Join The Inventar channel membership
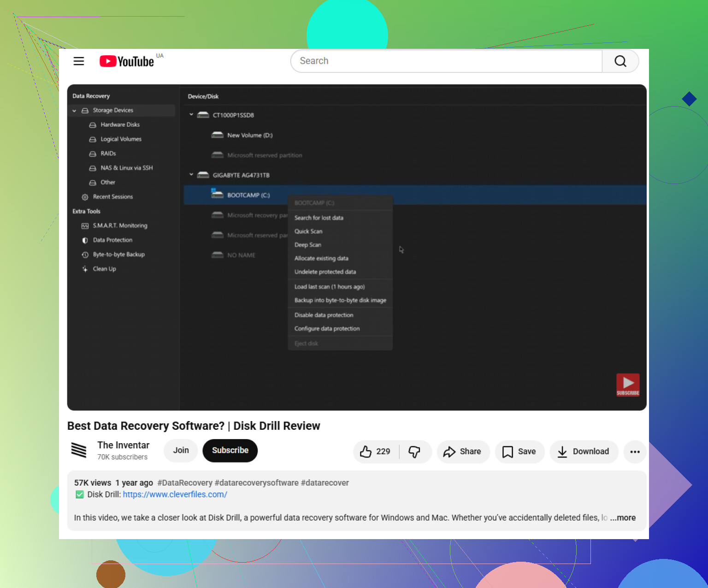The image size is (708, 588). (181, 450)
